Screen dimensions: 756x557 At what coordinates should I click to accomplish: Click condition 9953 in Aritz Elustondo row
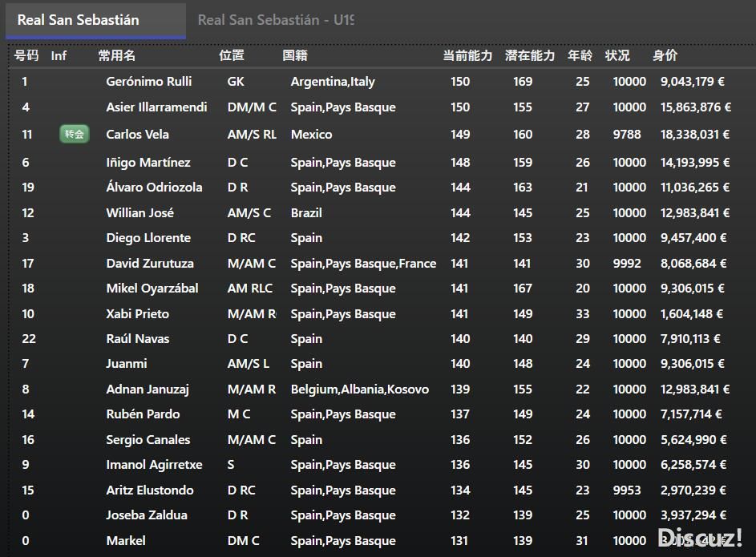(x=627, y=490)
